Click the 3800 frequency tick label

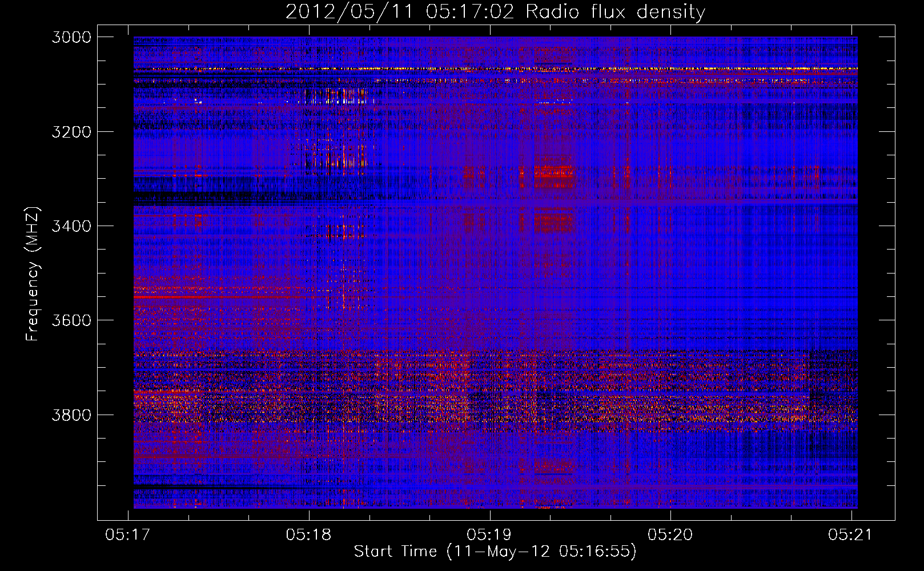[x=71, y=415]
